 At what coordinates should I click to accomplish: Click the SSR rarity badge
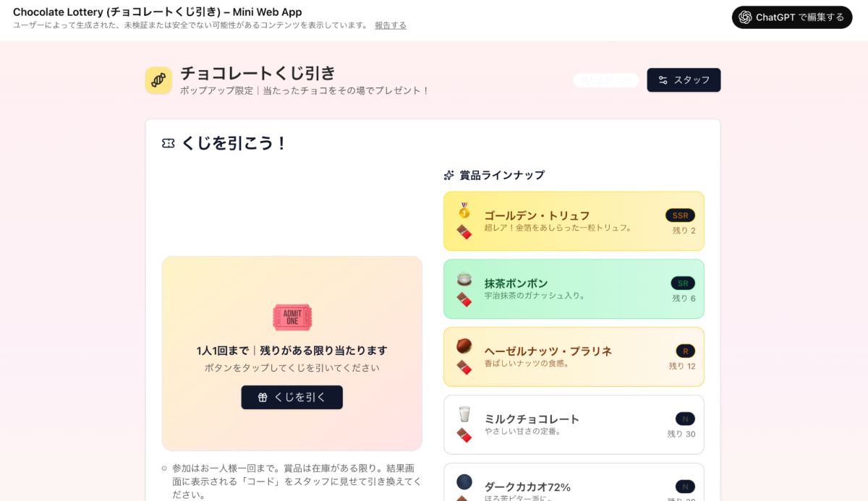pos(680,215)
